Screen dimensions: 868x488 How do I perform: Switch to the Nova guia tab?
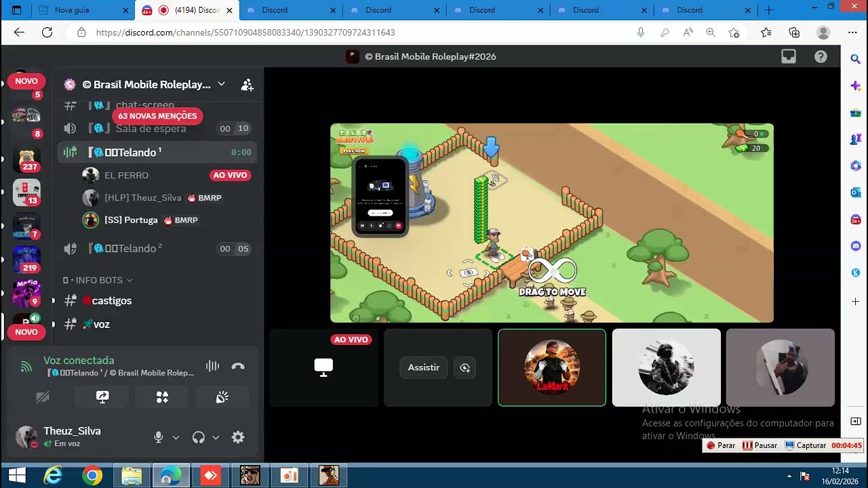(84, 10)
